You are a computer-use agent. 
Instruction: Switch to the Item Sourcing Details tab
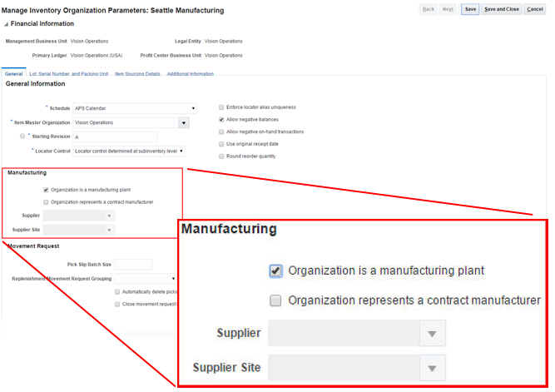pyautogui.click(x=137, y=74)
